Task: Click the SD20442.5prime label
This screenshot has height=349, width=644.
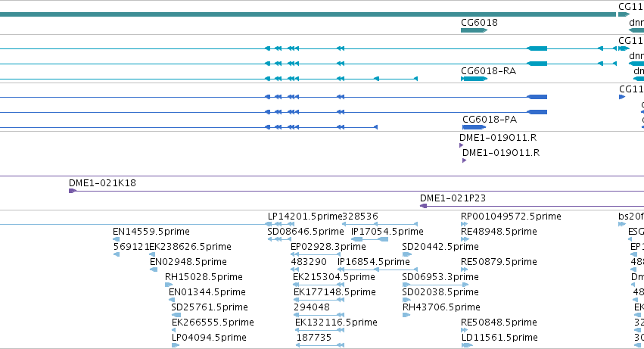Action: (440, 247)
